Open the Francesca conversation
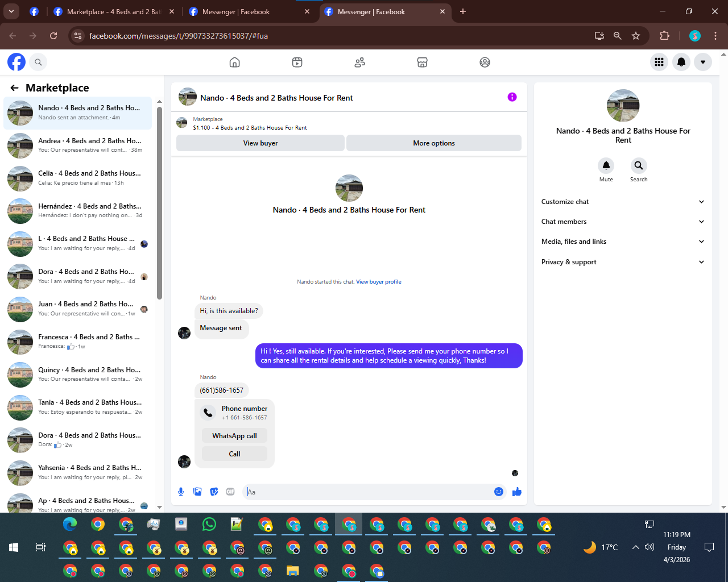The image size is (728, 582). (78, 342)
